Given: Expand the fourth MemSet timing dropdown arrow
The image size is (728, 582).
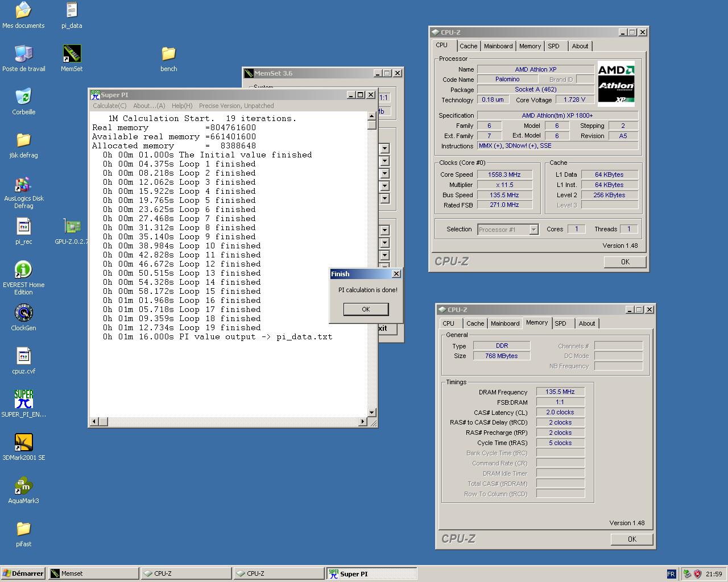Looking at the screenshot, I should pos(384,186).
